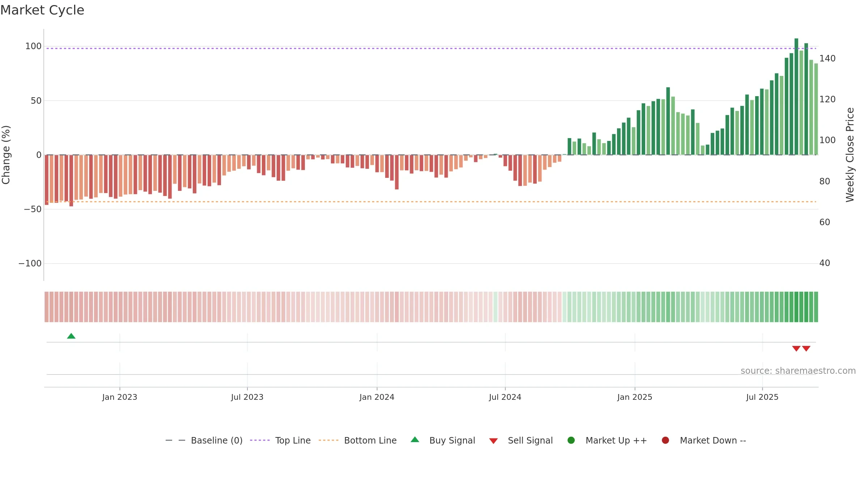Click the 60 tick on the right axis

tap(825, 222)
